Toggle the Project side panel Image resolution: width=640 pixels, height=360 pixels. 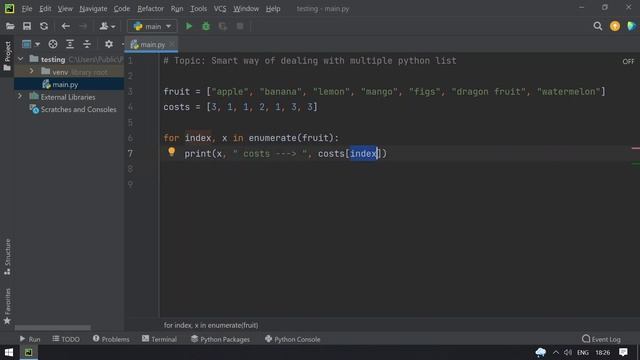click(7, 56)
